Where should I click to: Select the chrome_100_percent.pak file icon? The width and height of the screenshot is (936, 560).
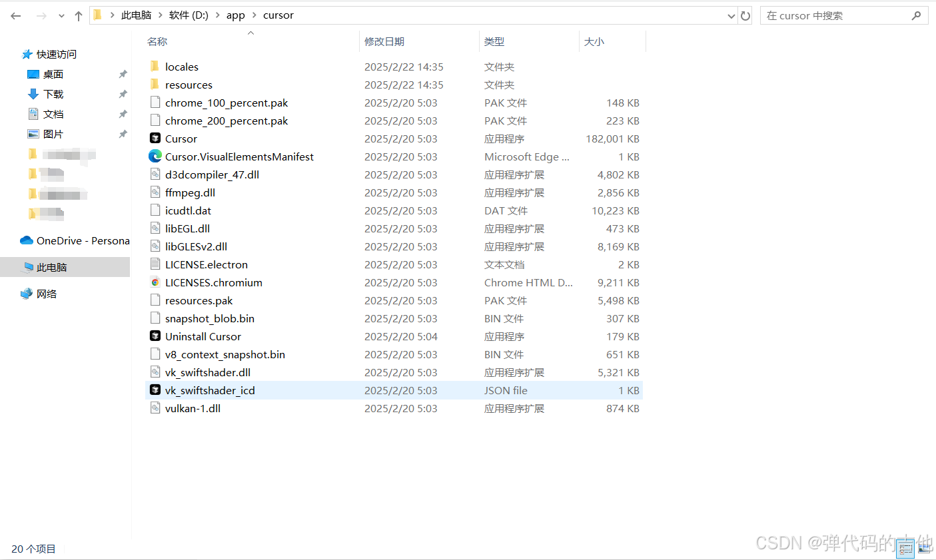coord(155,102)
